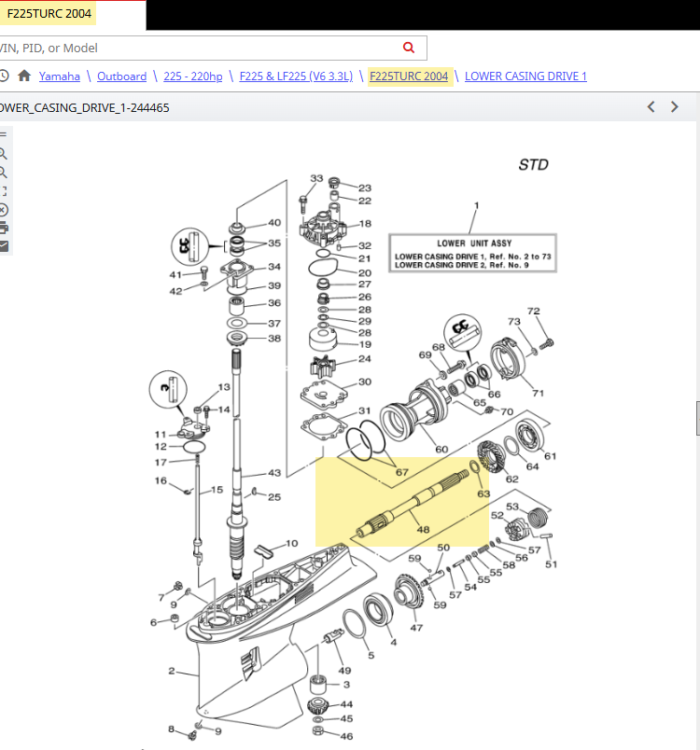Select part number 61 bearing label
This screenshot has height=750, width=700.
tap(551, 456)
